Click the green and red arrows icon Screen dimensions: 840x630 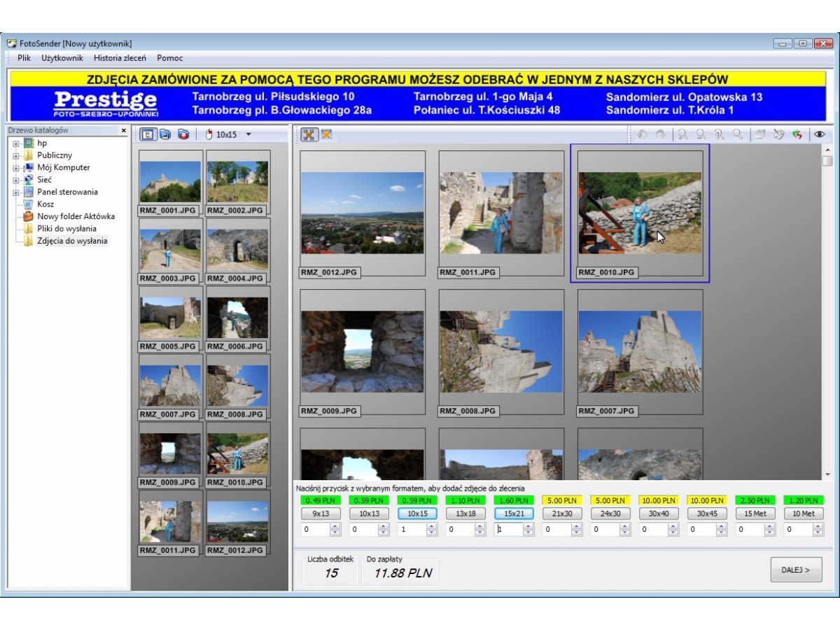[x=797, y=134]
